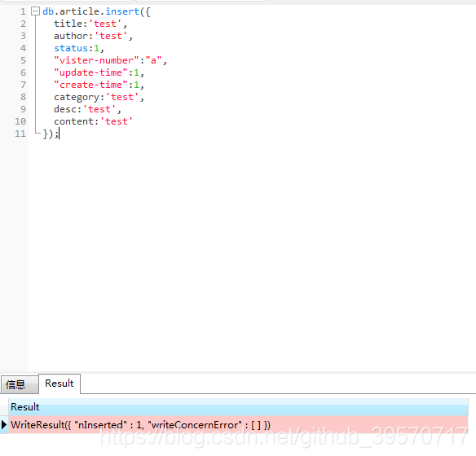476x456 pixels.
Task: Click the desc:'test' line
Action: [x=87, y=109]
